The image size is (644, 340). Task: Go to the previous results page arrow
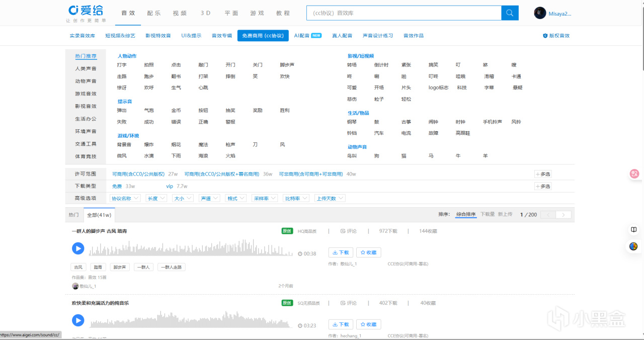(x=548, y=215)
